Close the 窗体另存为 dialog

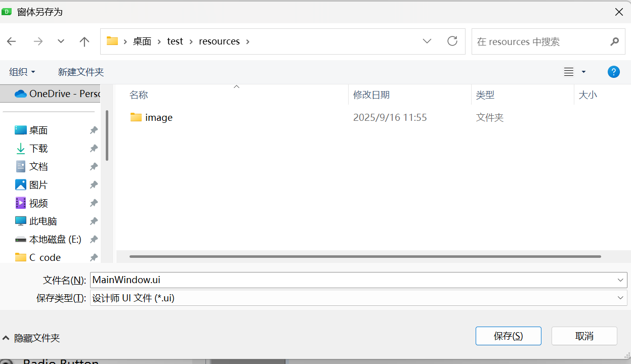[x=619, y=12]
